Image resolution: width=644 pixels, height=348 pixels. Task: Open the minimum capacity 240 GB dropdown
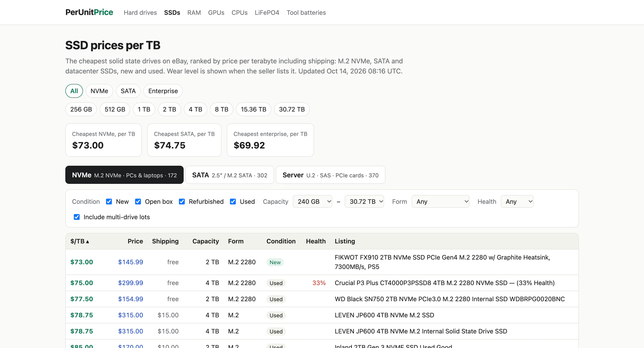[312, 202]
